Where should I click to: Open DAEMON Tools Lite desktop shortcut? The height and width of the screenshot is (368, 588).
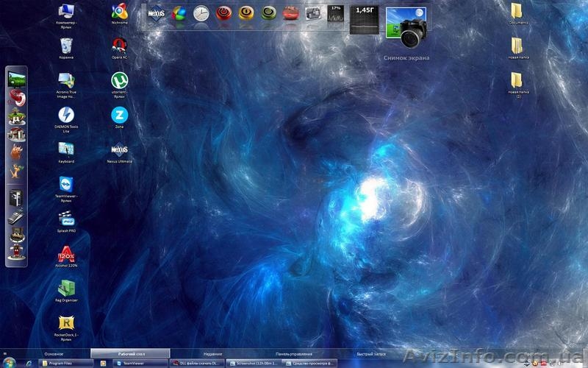pyautogui.click(x=66, y=116)
